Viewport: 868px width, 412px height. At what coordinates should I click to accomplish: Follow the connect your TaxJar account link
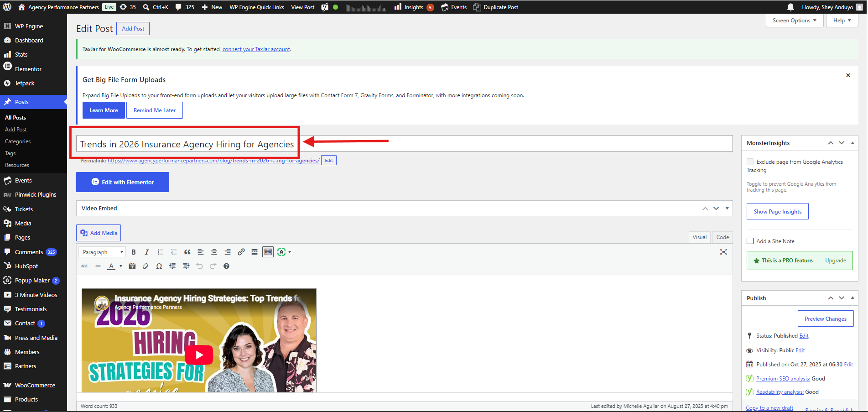pyautogui.click(x=256, y=49)
